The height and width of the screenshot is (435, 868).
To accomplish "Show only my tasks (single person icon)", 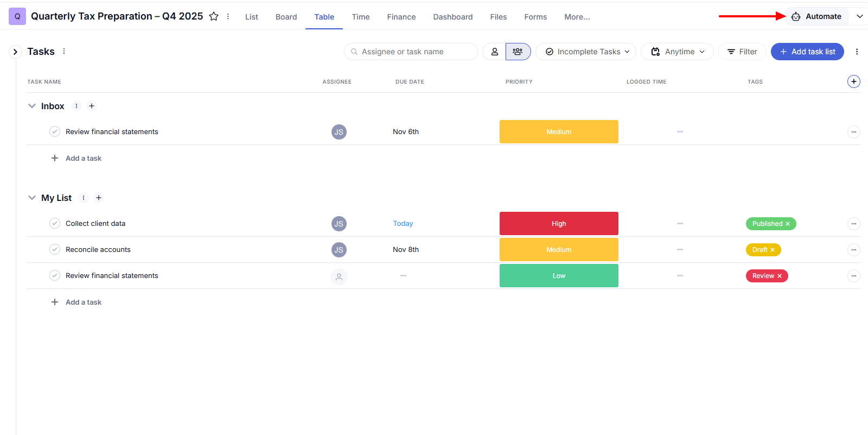I will [x=495, y=52].
